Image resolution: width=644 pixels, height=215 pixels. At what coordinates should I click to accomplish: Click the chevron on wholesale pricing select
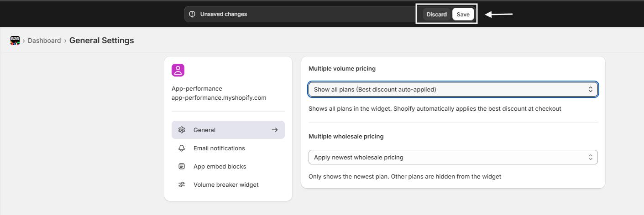tap(590, 157)
